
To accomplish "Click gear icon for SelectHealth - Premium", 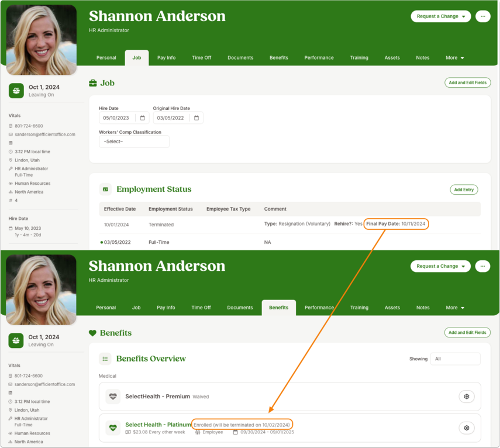I will click(x=467, y=397).
